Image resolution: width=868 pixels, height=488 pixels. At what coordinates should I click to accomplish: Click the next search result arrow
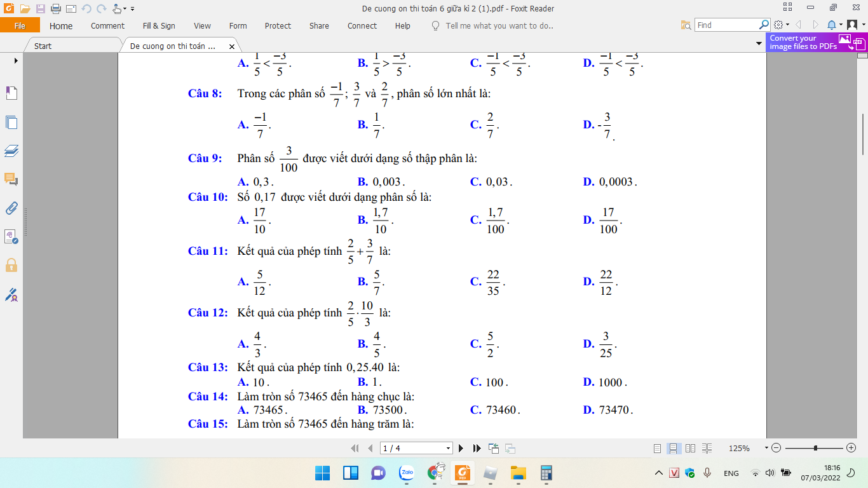[x=815, y=25]
